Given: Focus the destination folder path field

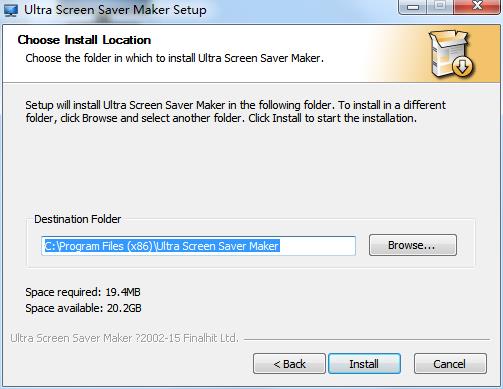Looking at the screenshot, I should pos(198,246).
